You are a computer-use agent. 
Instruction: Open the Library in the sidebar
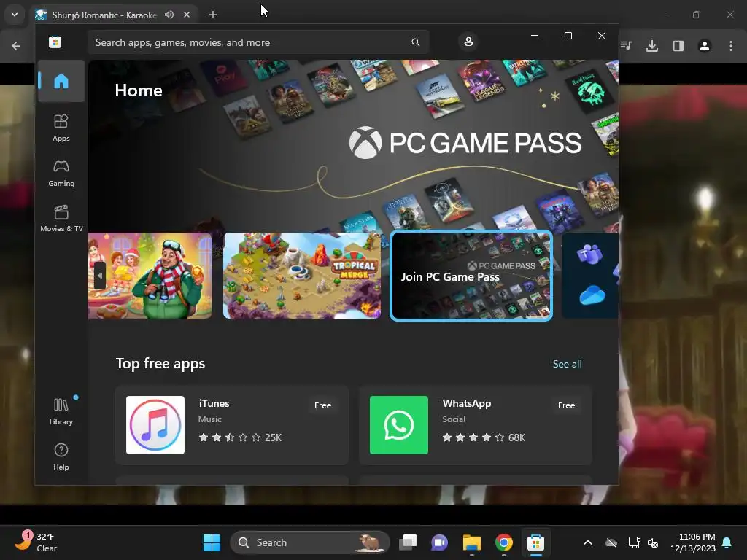tap(61, 412)
